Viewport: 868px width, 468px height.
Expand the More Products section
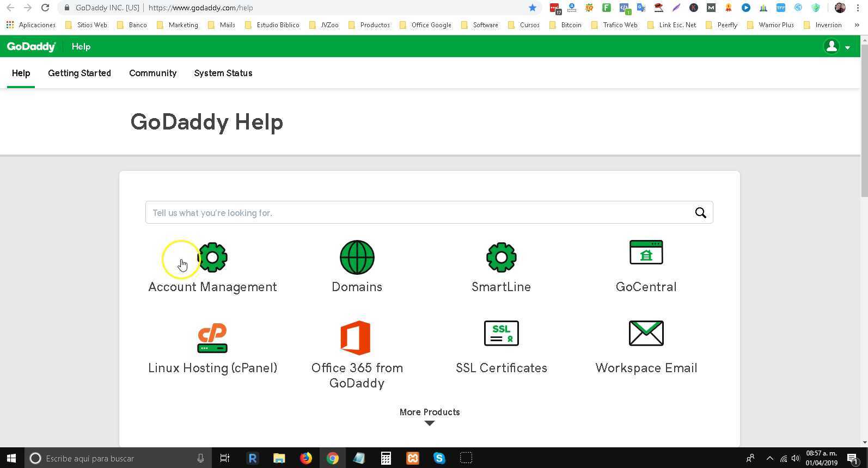click(430, 417)
